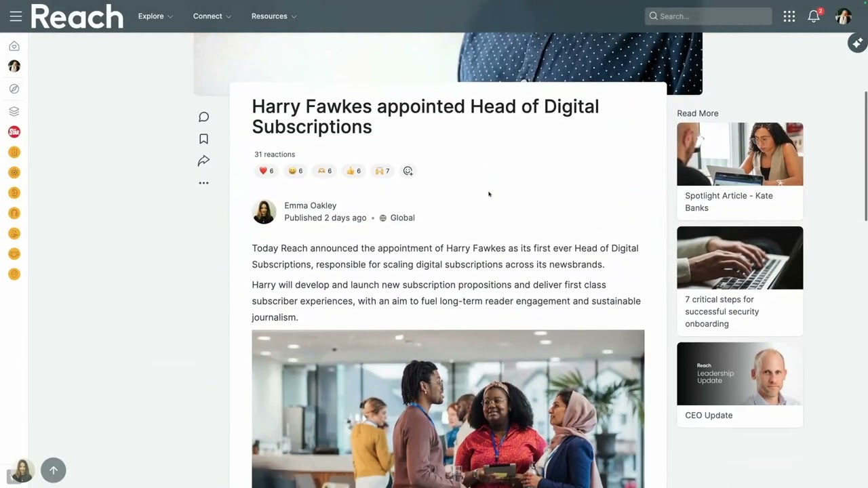Open the yellow atom icon in the sidebar
Screen dimensions: 868x488
pos(14,172)
